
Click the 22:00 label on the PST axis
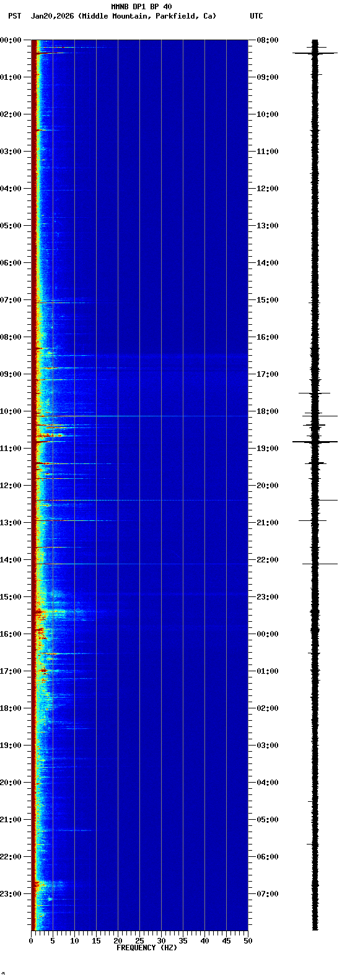(11, 857)
